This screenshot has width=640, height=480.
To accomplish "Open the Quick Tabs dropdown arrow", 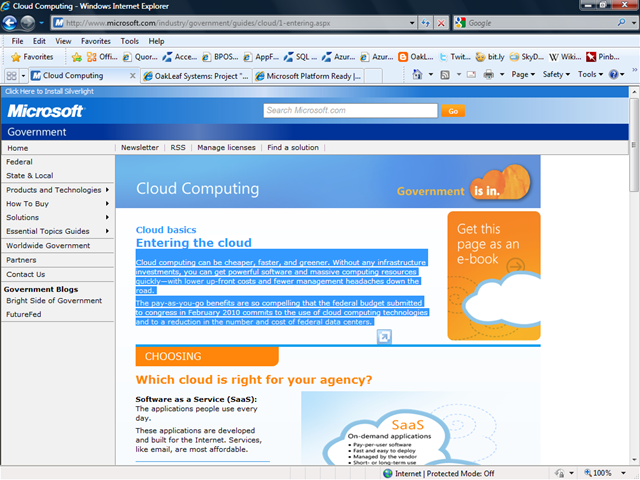I will click(x=23, y=76).
